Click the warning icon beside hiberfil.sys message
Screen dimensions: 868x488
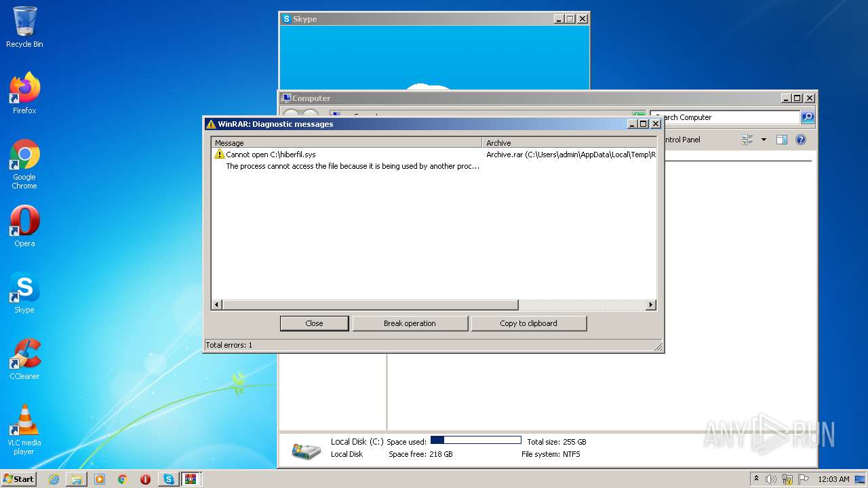tap(219, 155)
